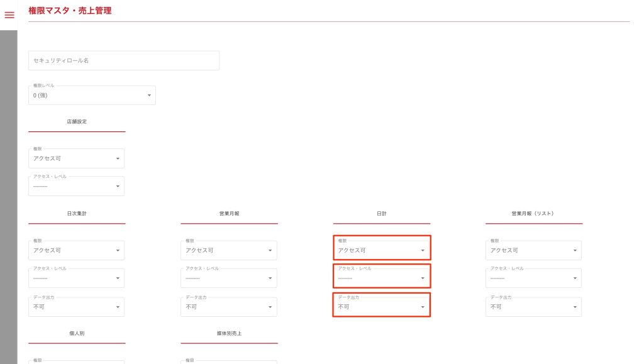Expand 日計 アクセス・レベル dropdown
The image size is (644, 364).
[x=381, y=276]
